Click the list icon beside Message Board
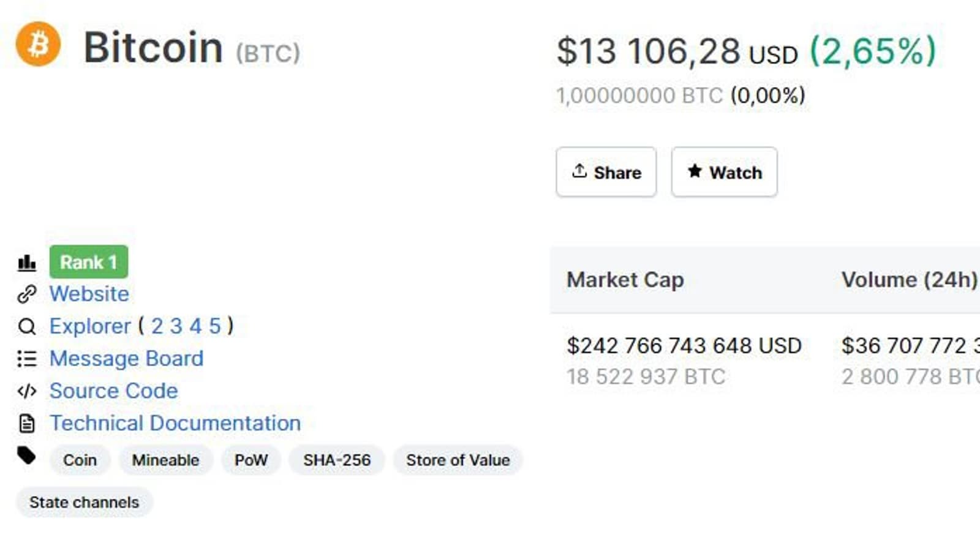Viewport: 980px width, 551px height. pyautogui.click(x=26, y=359)
